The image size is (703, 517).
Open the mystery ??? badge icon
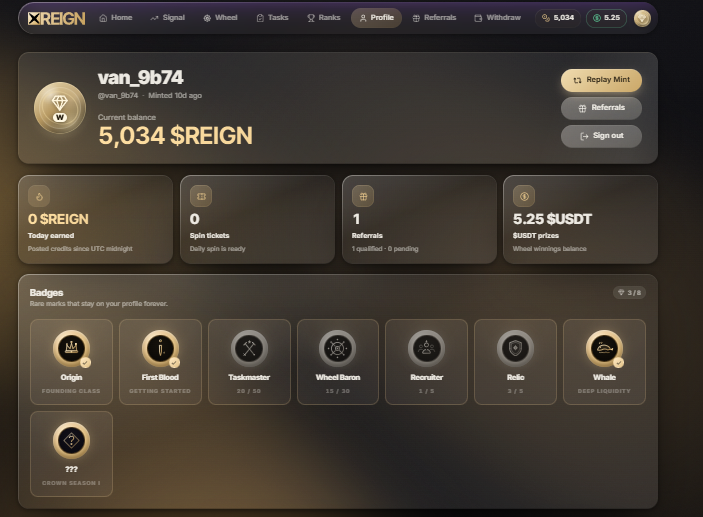pyautogui.click(x=71, y=440)
